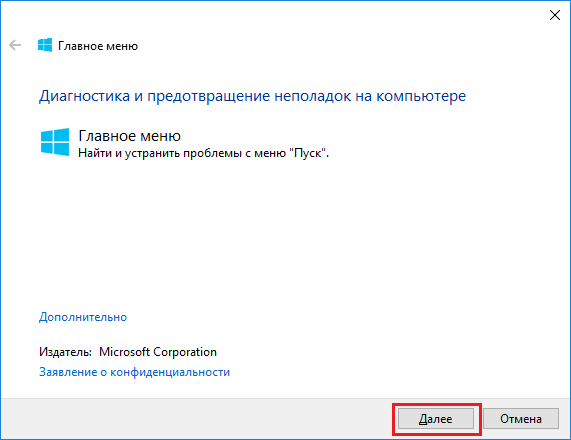Click the header title Главное меню near arrow

[98, 46]
